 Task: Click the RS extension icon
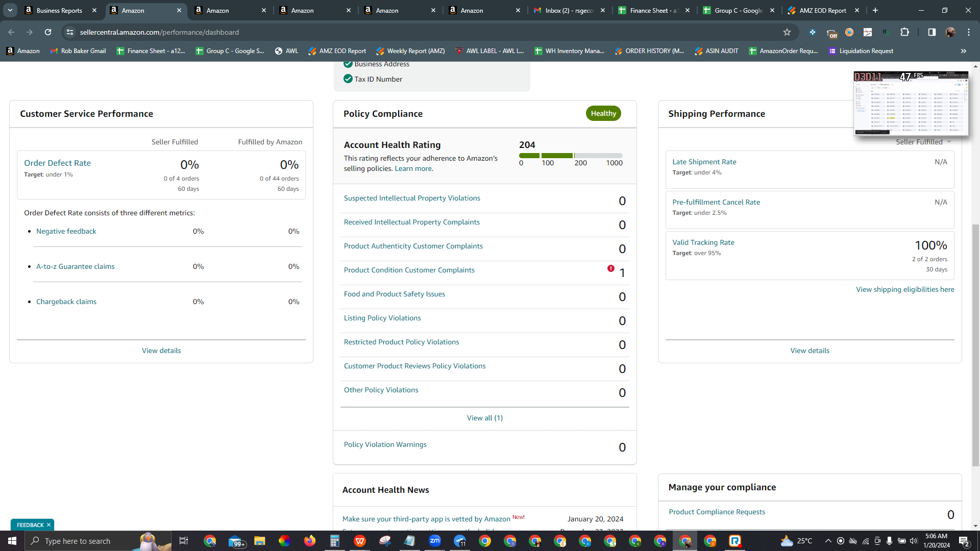[886, 32]
